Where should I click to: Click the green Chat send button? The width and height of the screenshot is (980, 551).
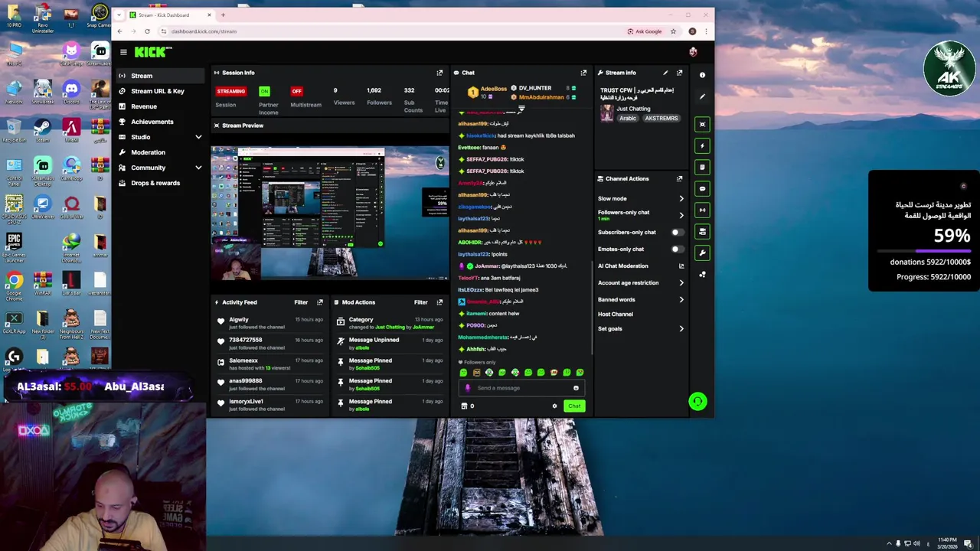574,406
